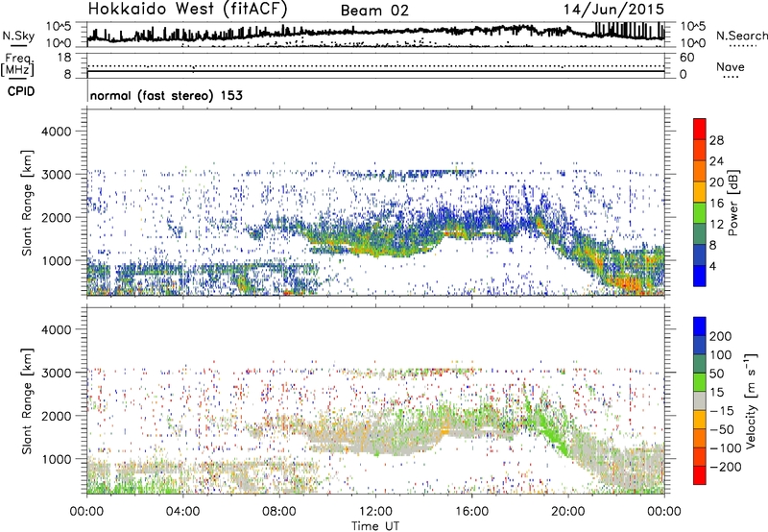This screenshot has height=532, width=768.
Task: Click 'normal (fast stereo) 153' text
Action: pyautogui.click(x=166, y=95)
